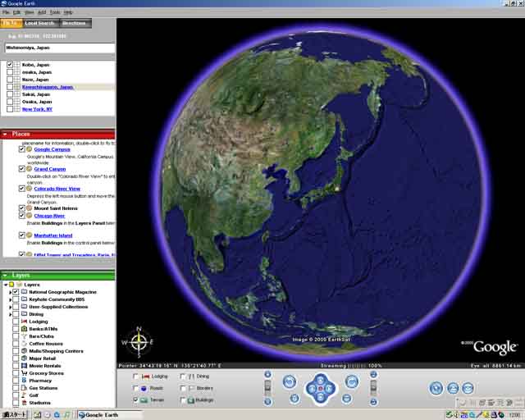
Task: Click the round button below the clockwise rotate button
Action: click(x=347, y=399)
